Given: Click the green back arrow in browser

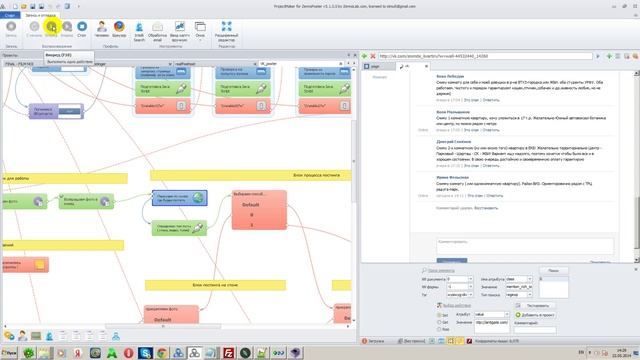Looking at the screenshot, I should coord(364,56).
